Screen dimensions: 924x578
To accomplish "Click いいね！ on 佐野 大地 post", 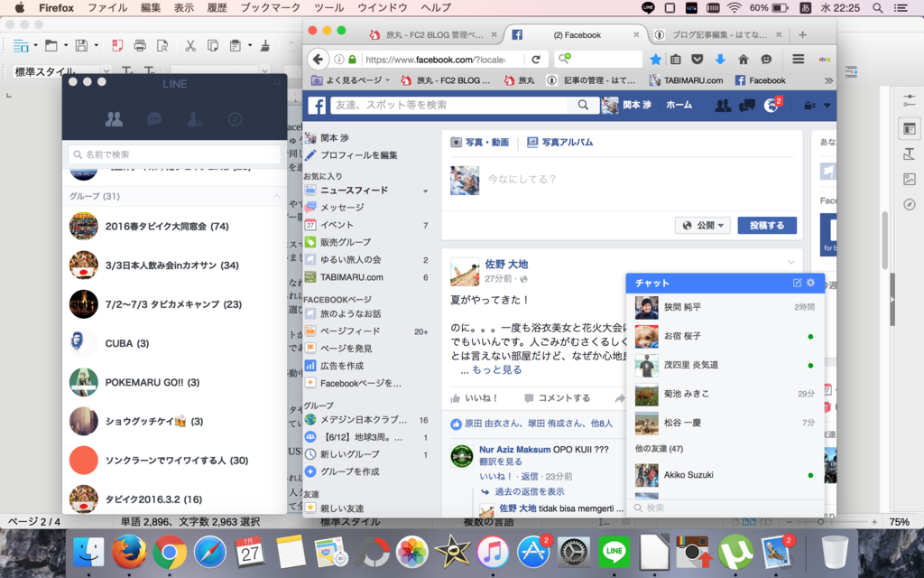I will (475, 398).
